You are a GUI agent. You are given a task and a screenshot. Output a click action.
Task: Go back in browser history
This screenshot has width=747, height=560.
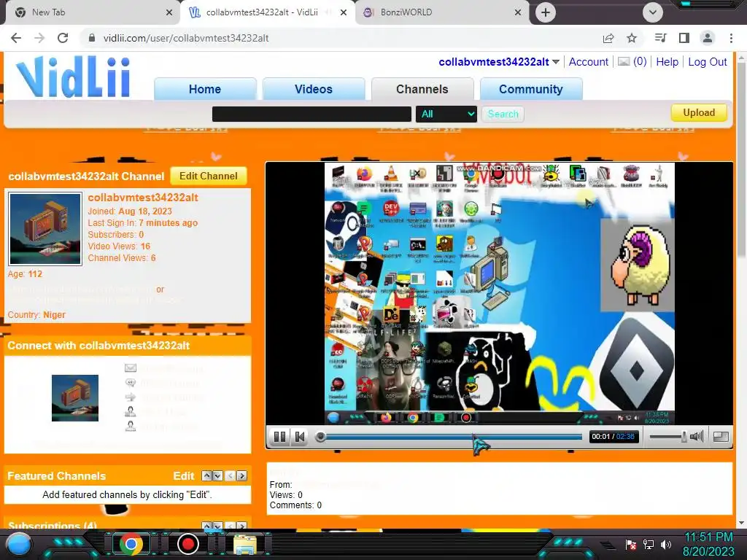(x=16, y=38)
